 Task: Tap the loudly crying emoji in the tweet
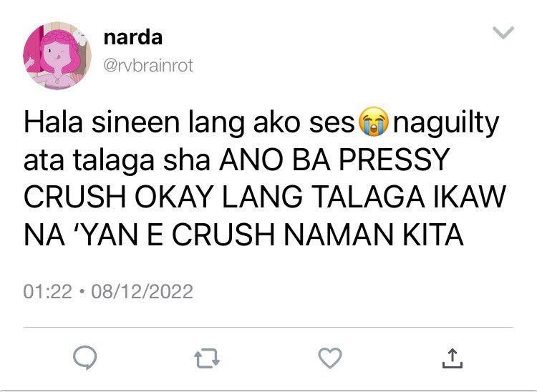tap(373, 122)
